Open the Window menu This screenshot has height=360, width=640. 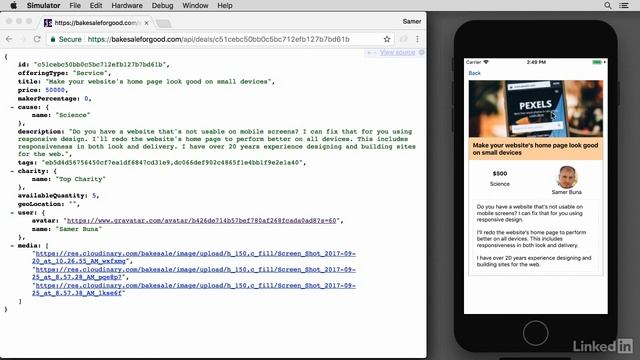coord(195,5)
